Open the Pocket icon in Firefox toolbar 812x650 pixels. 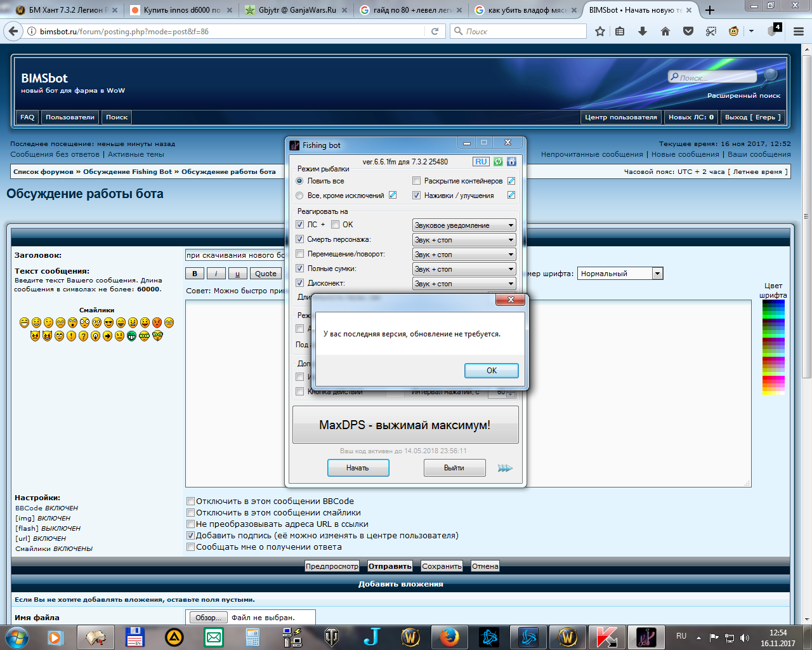pyautogui.click(x=688, y=31)
